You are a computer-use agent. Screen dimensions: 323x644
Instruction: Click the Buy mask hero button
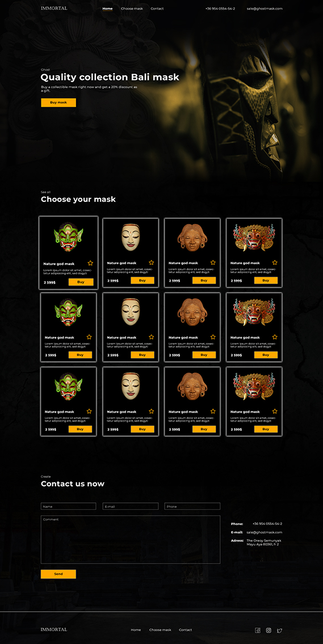[x=58, y=103]
